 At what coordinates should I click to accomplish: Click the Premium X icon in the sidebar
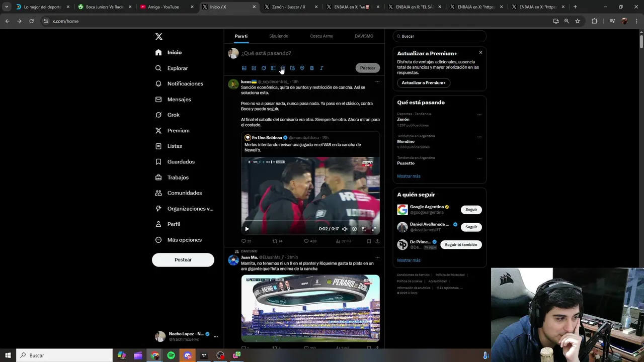(158, 130)
